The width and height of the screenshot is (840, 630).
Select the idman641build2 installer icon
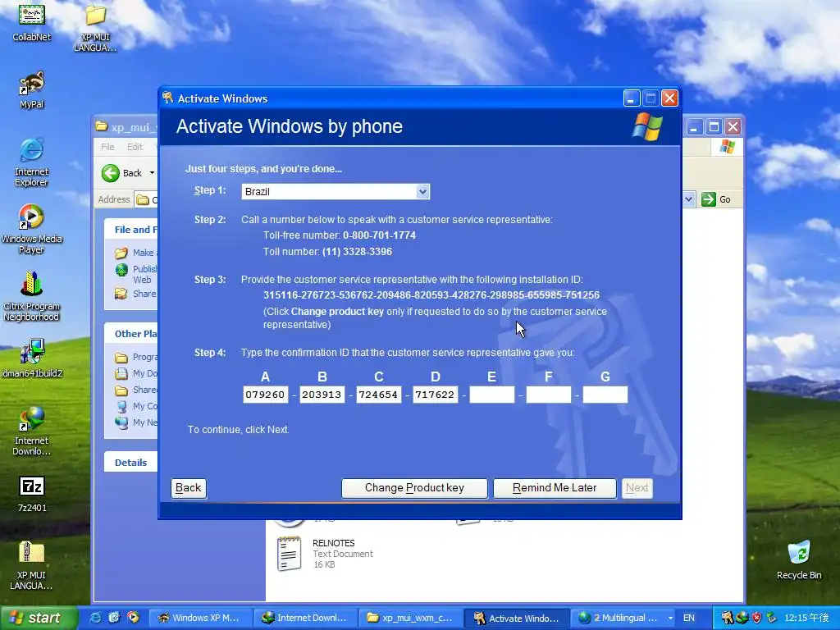(x=32, y=358)
